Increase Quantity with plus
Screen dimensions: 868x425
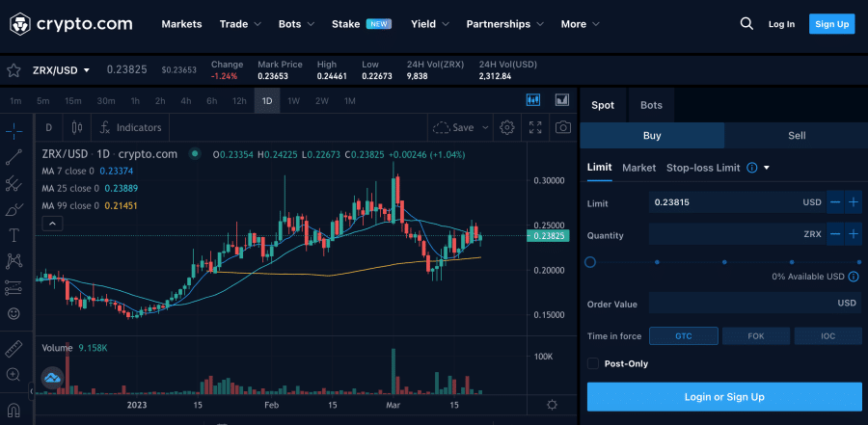tap(854, 234)
